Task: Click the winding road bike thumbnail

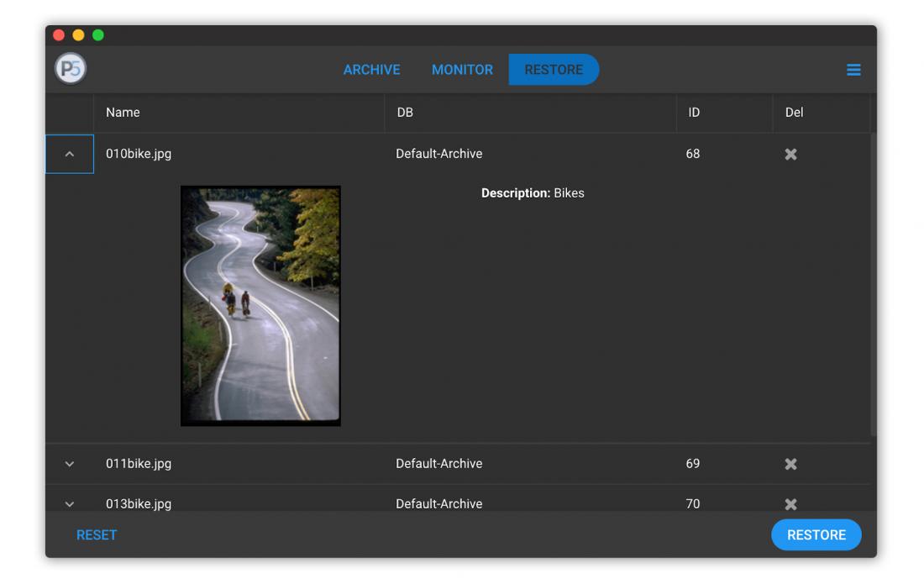Action: point(260,306)
